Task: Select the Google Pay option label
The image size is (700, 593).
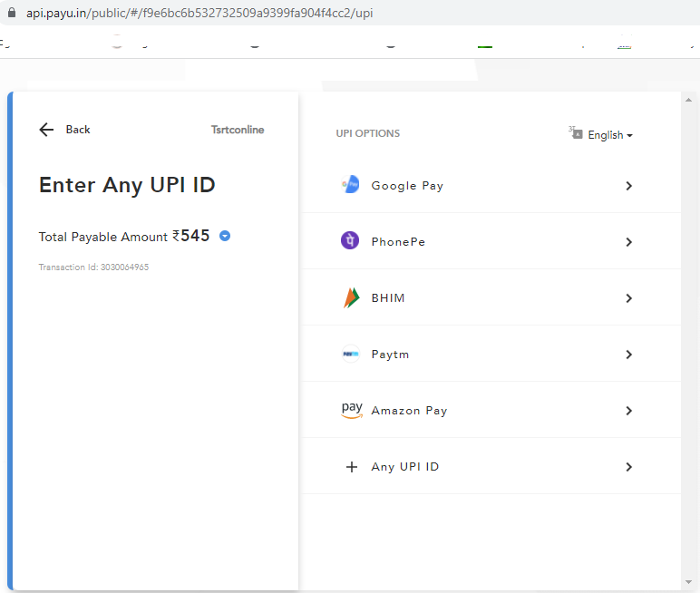Action: tap(407, 186)
